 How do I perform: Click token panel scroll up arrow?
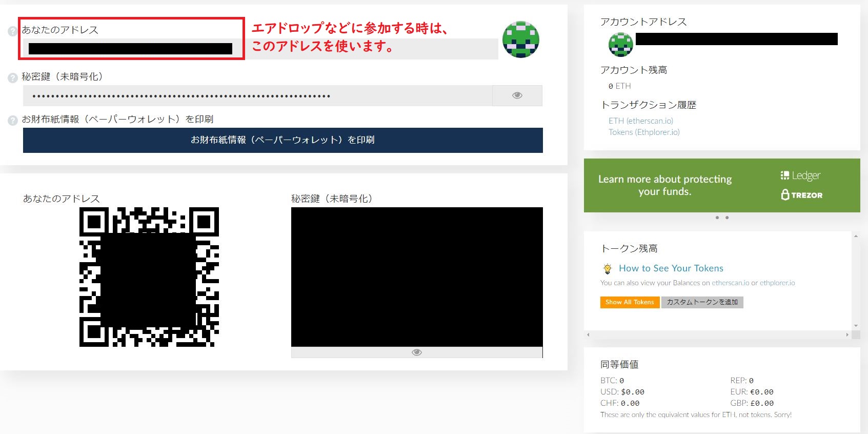pos(856,236)
